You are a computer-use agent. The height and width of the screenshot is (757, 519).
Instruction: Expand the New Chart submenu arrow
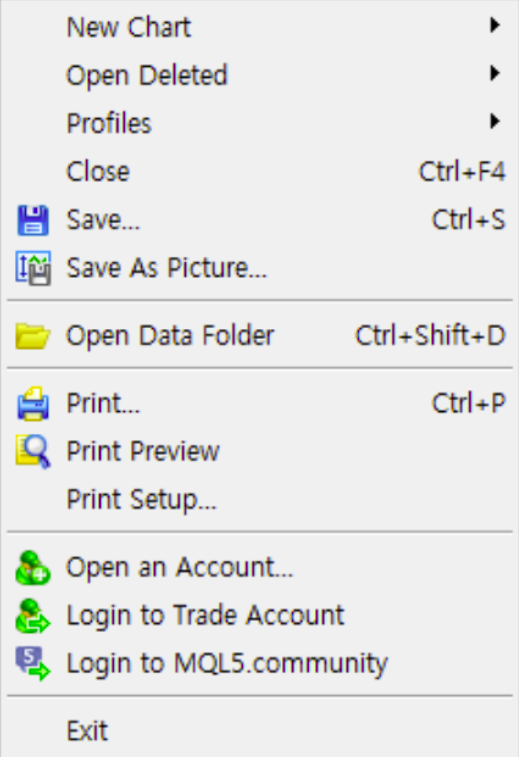coord(494,25)
